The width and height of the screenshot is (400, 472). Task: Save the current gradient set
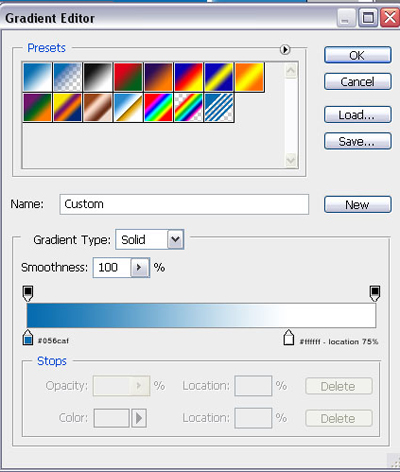coord(357,141)
